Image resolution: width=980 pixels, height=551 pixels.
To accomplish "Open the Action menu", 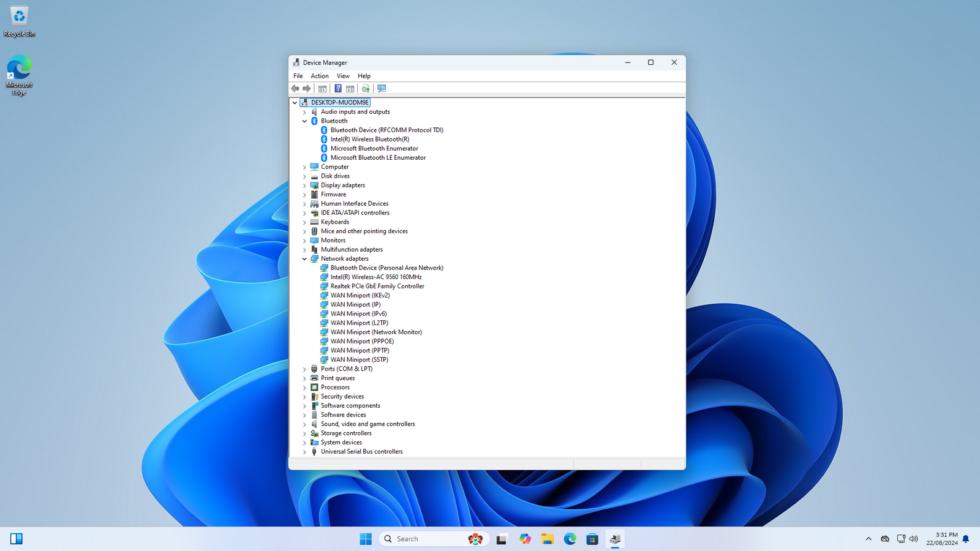I will coord(320,76).
